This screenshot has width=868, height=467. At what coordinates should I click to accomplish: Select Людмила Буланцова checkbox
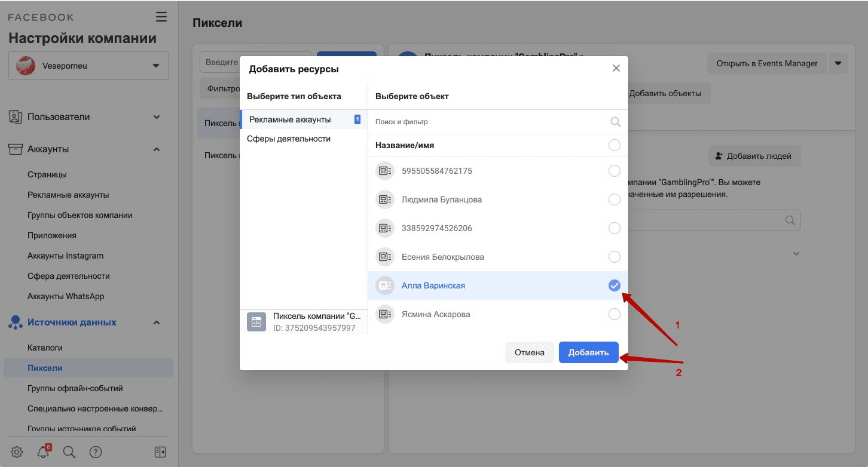pos(614,199)
